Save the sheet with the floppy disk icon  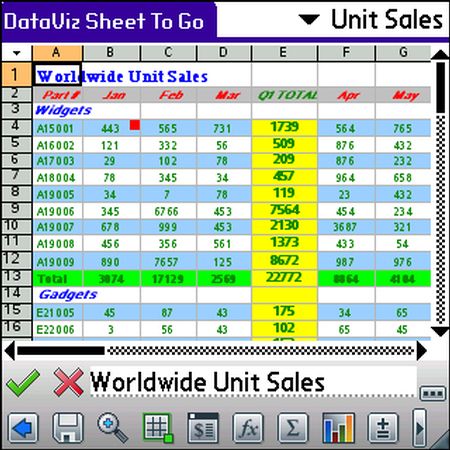(x=68, y=428)
